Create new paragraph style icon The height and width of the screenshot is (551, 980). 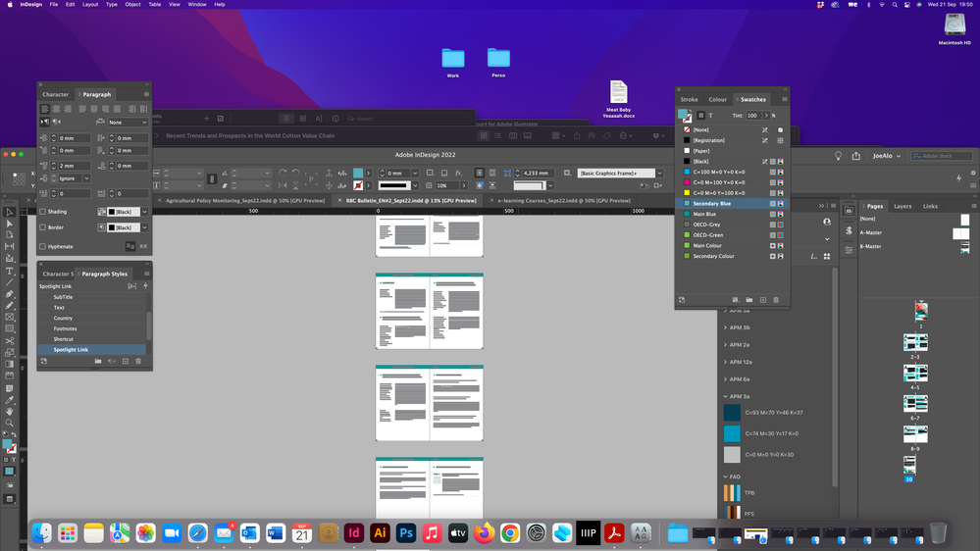point(126,361)
